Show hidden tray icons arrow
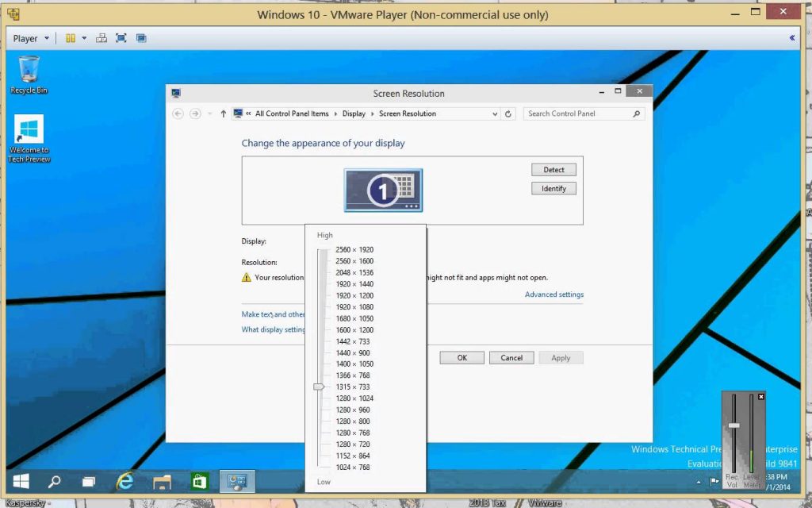Screen dimensions: 812x508 coord(699,482)
